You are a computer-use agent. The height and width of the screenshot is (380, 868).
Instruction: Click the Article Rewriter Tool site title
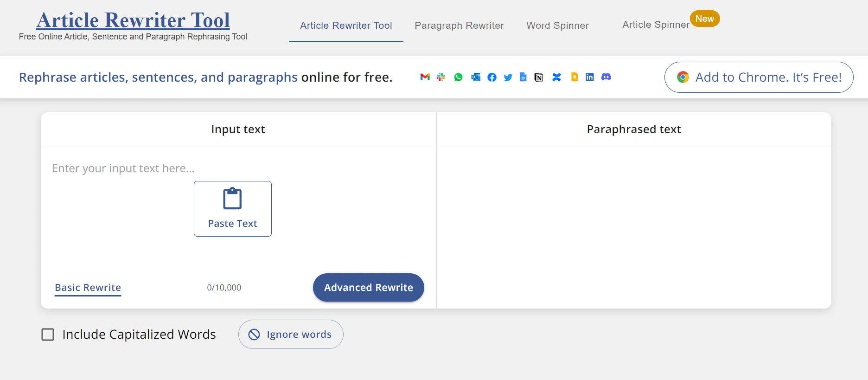(133, 20)
